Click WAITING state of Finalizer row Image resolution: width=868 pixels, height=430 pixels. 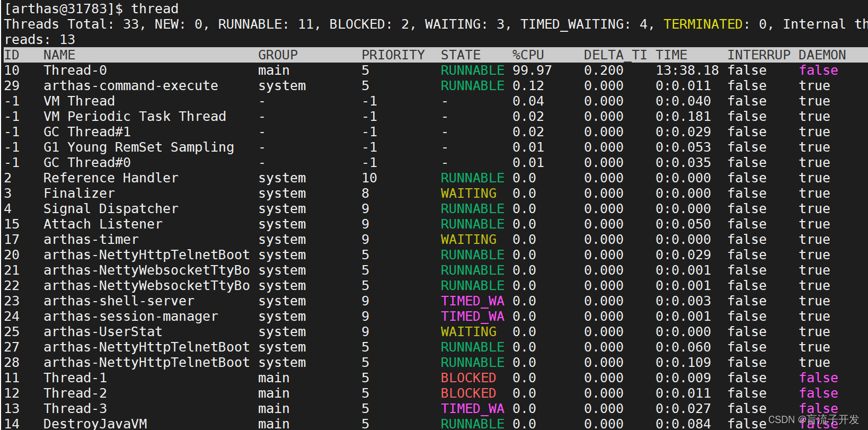point(468,194)
